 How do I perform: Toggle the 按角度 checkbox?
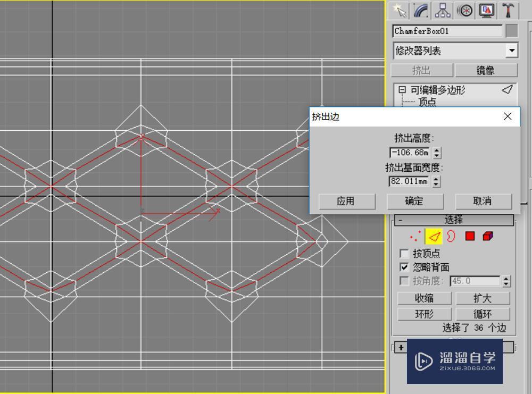pyautogui.click(x=404, y=281)
